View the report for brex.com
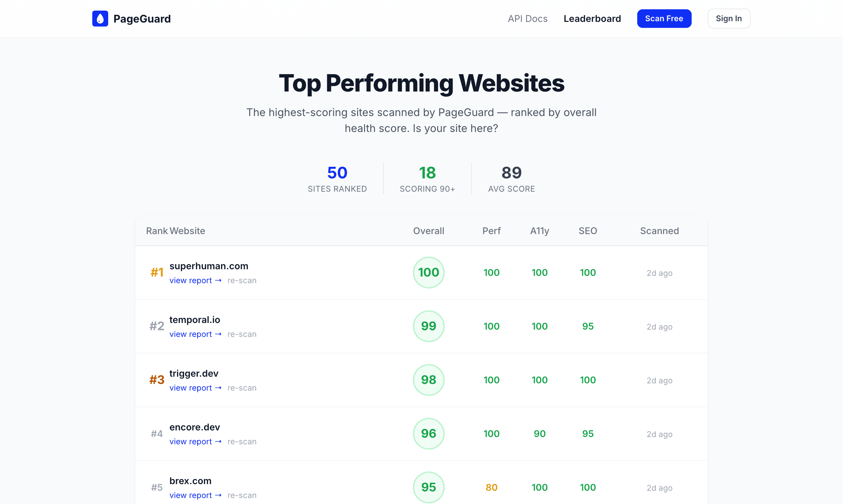843x504 pixels. (x=191, y=495)
